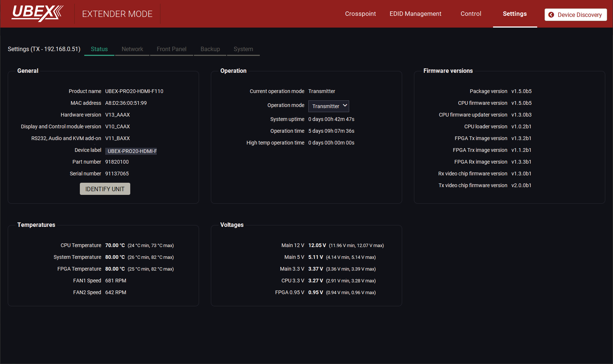613x364 pixels.
Task: Switch to the System tab
Action: click(243, 49)
